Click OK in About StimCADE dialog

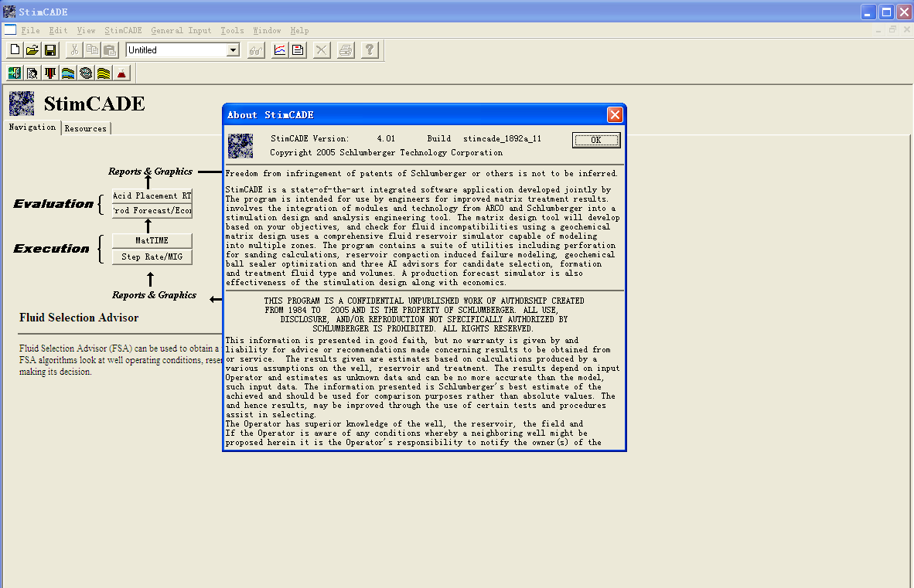[595, 140]
